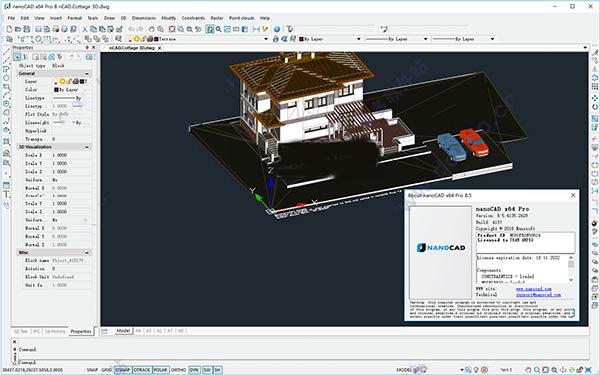Close the nCAD.Cottage 3D.dwg document tab

(160, 48)
